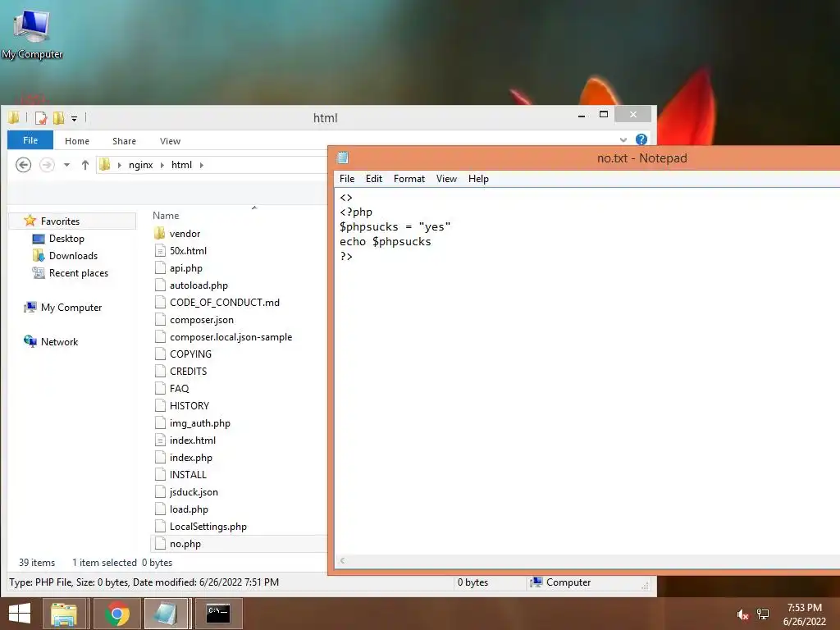Open Notepad File menu
The image size is (840, 630).
347,179
